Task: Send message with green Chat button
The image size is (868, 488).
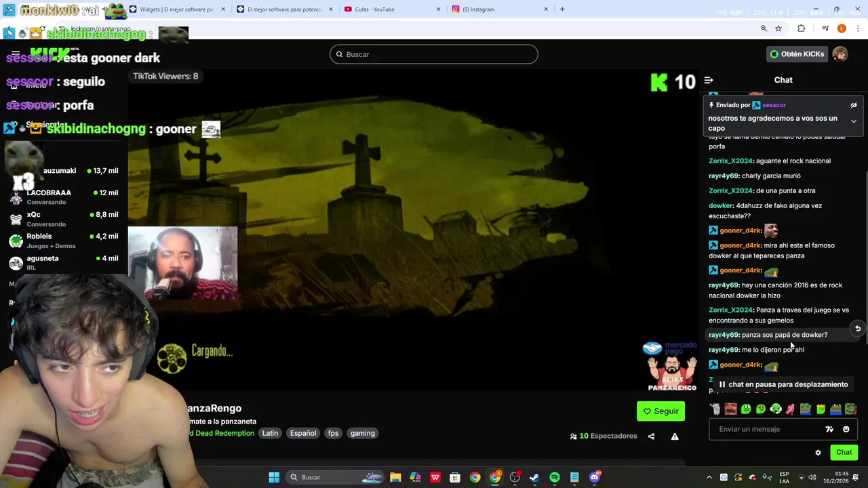Action: click(844, 452)
